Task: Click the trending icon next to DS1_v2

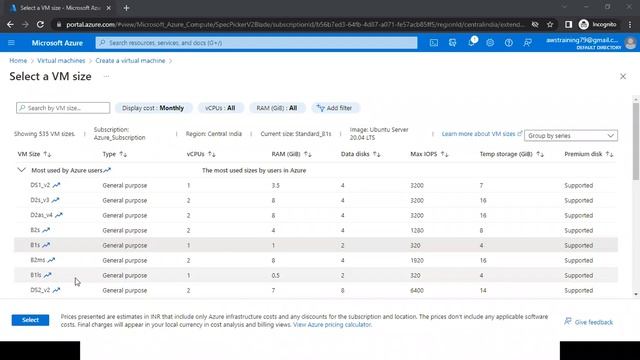Action: (56, 185)
